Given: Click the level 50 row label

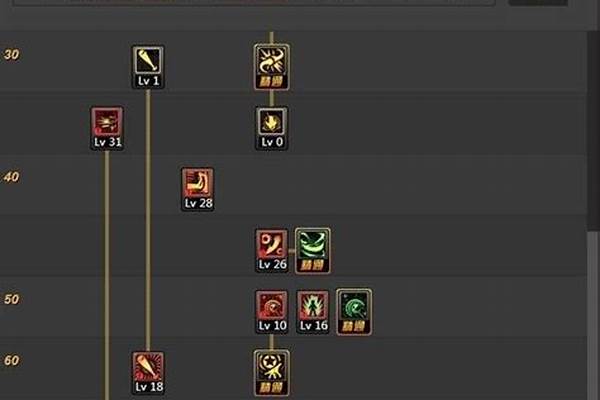Looking at the screenshot, I should coord(11,299).
